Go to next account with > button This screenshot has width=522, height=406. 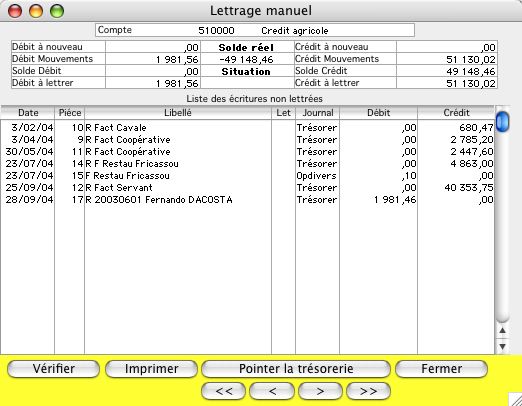320,391
